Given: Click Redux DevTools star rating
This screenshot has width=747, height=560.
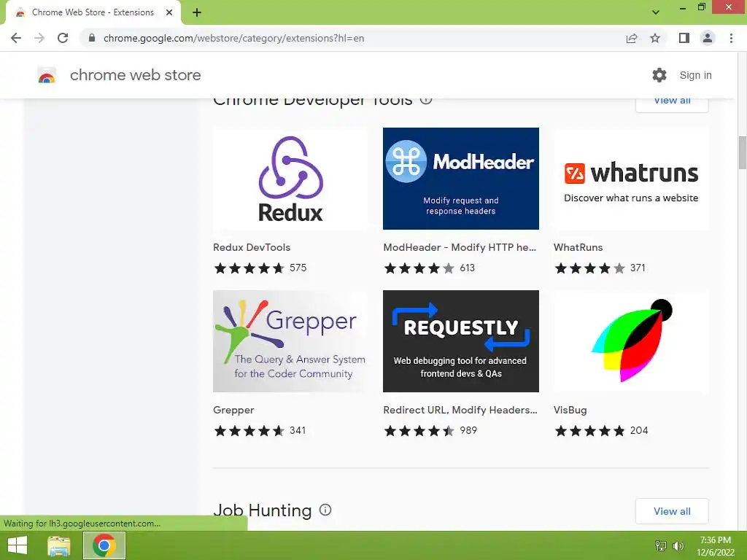Looking at the screenshot, I should (x=249, y=268).
